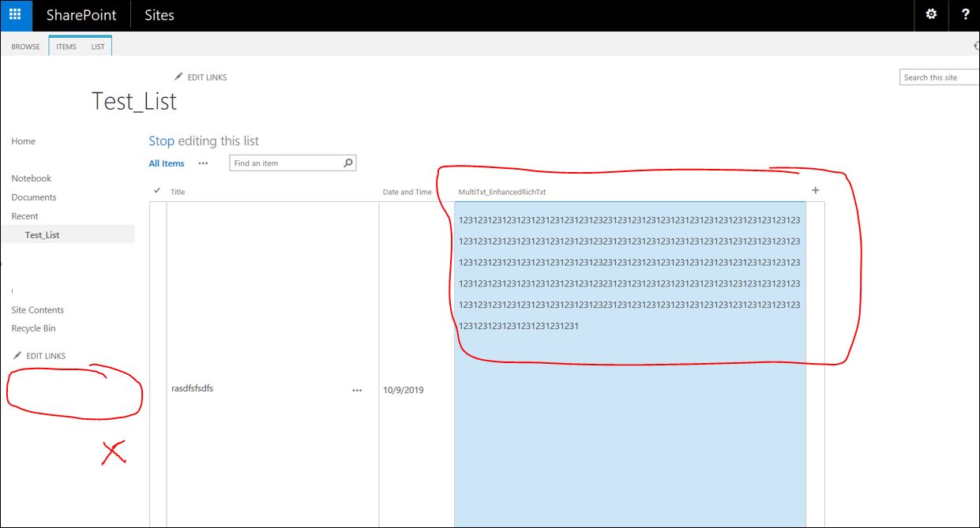
Task: Open the views ellipsis next to All Items
Action: point(203,163)
